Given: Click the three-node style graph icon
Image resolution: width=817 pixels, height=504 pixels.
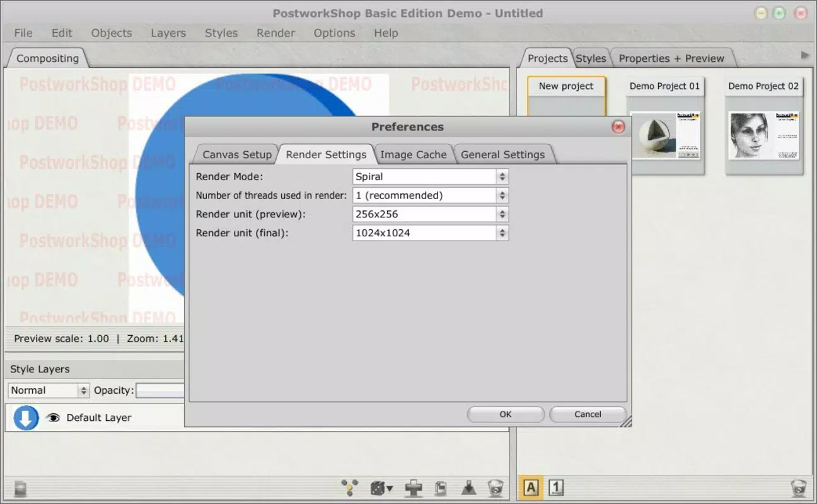Looking at the screenshot, I should pos(349,488).
